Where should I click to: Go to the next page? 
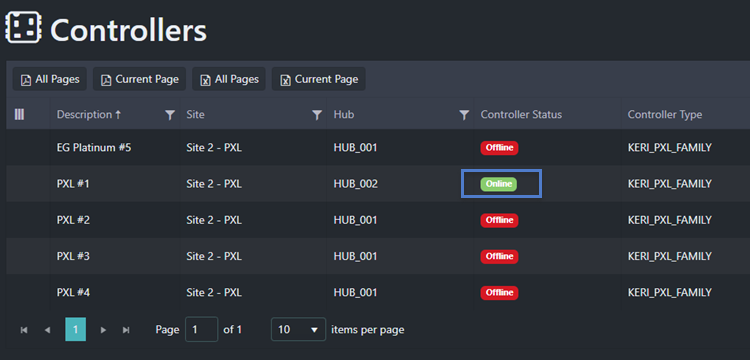[103, 330]
